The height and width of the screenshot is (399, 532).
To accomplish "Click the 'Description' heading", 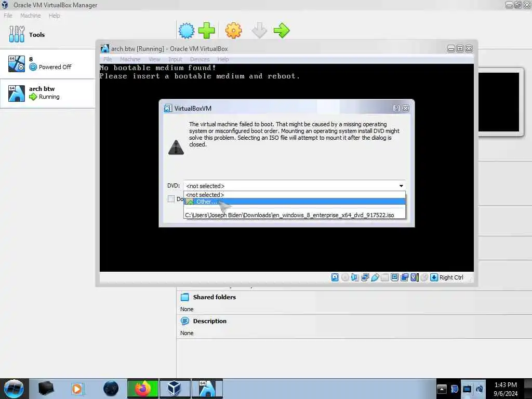I will [x=210, y=321].
